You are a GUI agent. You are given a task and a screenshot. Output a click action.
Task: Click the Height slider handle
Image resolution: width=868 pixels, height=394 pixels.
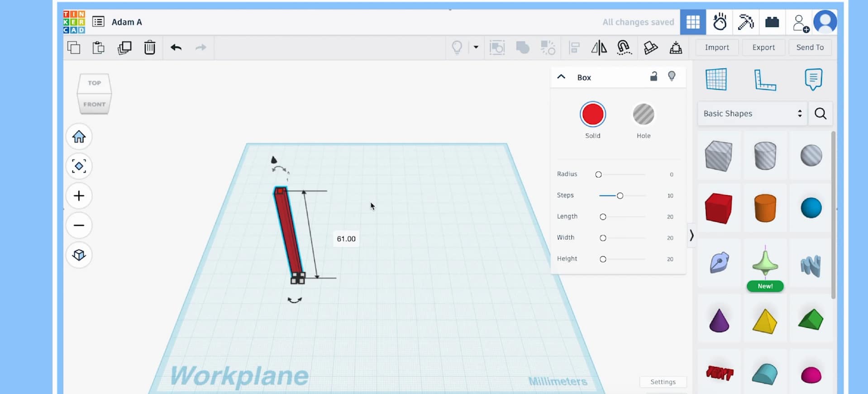603,259
